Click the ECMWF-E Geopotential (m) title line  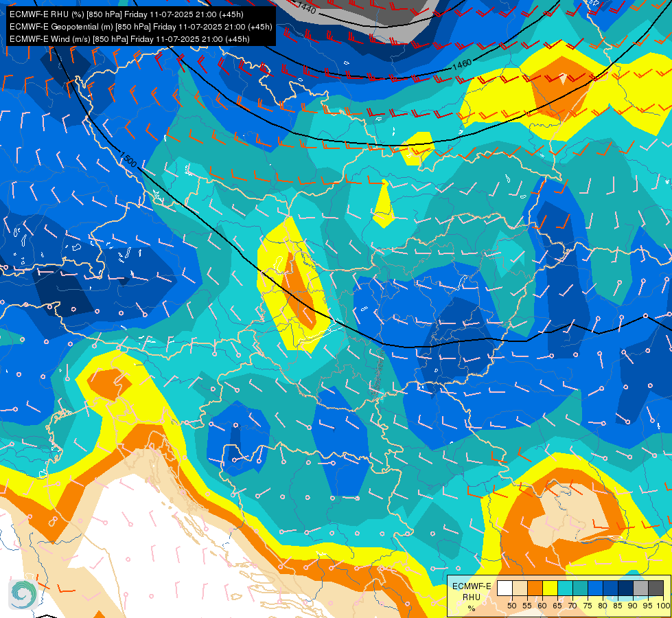click(x=141, y=27)
